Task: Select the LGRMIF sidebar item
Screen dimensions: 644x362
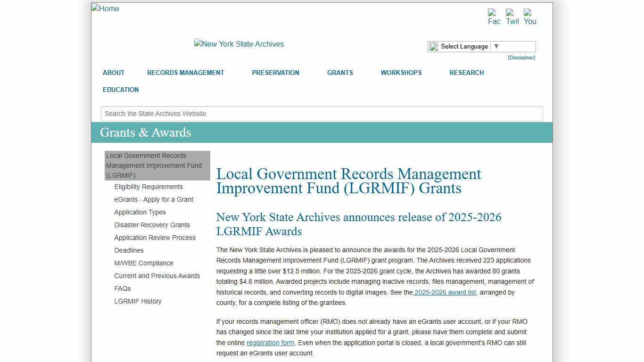Action: pos(154,165)
